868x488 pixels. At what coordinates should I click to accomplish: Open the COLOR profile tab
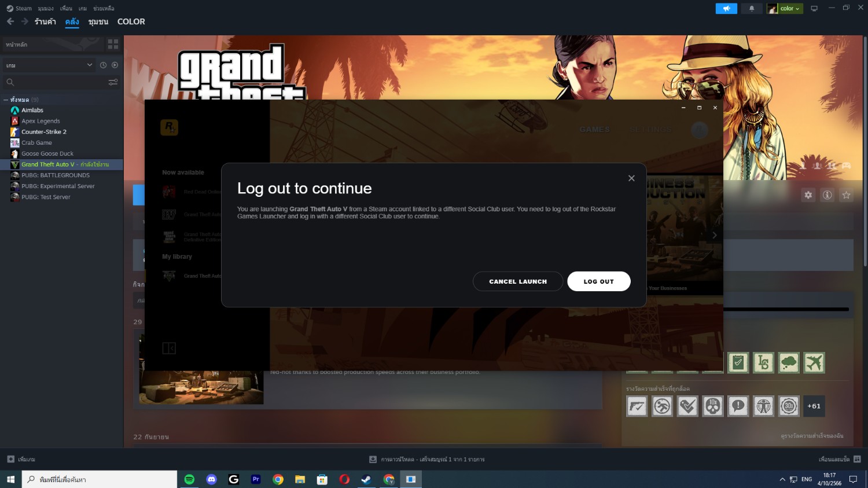[131, 21]
